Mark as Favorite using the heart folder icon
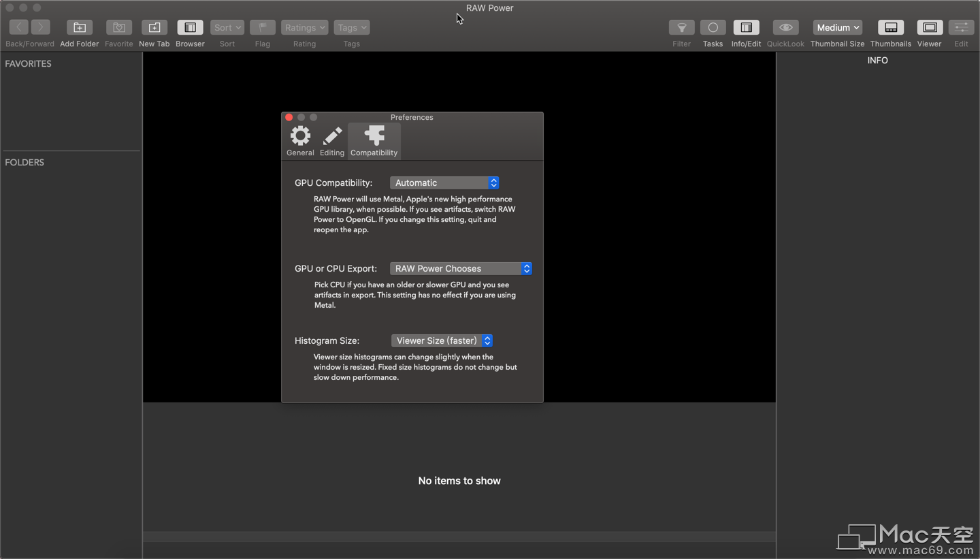This screenshot has width=980, height=559. click(119, 27)
